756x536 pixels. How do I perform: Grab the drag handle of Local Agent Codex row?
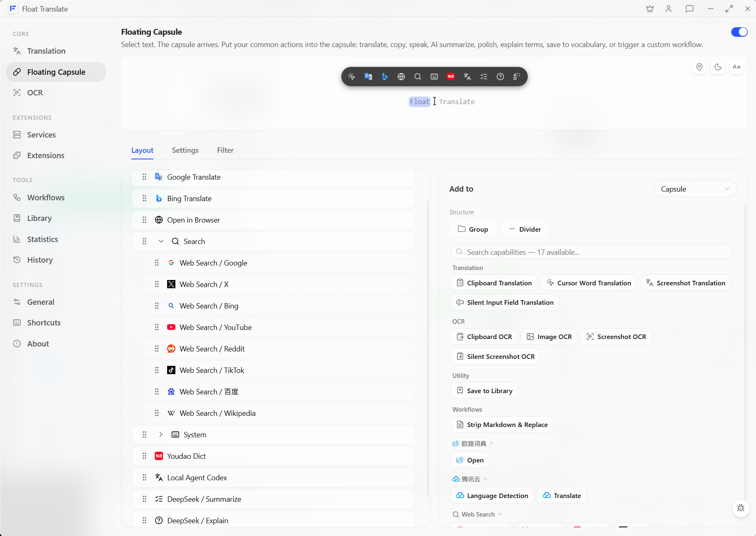point(144,478)
